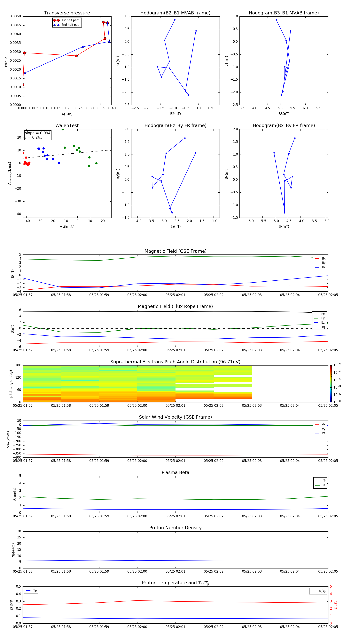Viewport: 351px width, 644px height.
Task: Click the 'By' legend entry in GSE plot
Action: pos(320,263)
